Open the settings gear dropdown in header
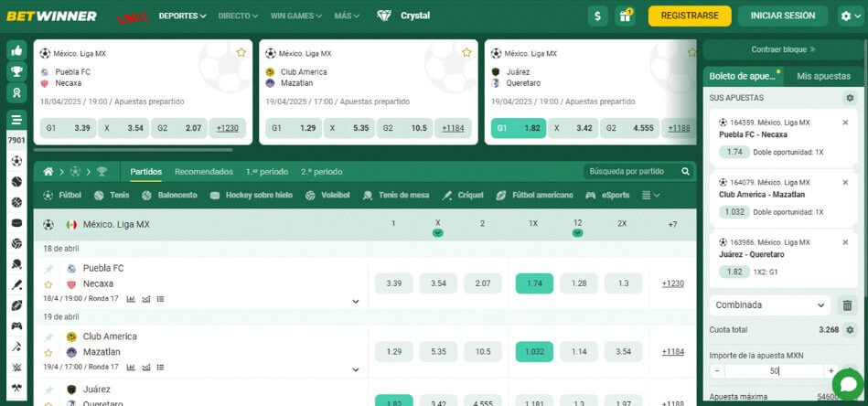Image resolution: width=868 pixels, height=406 pixels. [x=851, y=16]
